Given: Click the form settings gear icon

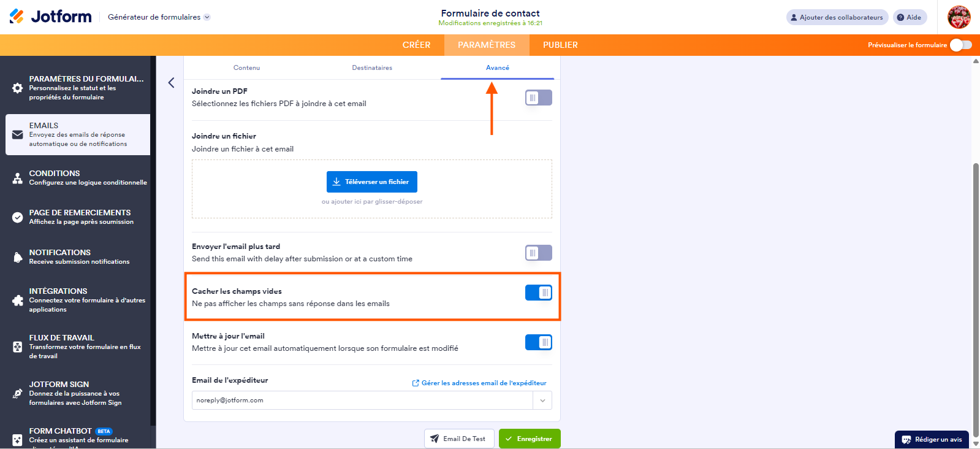Looking at the screenshot, I should pos(18,88).
